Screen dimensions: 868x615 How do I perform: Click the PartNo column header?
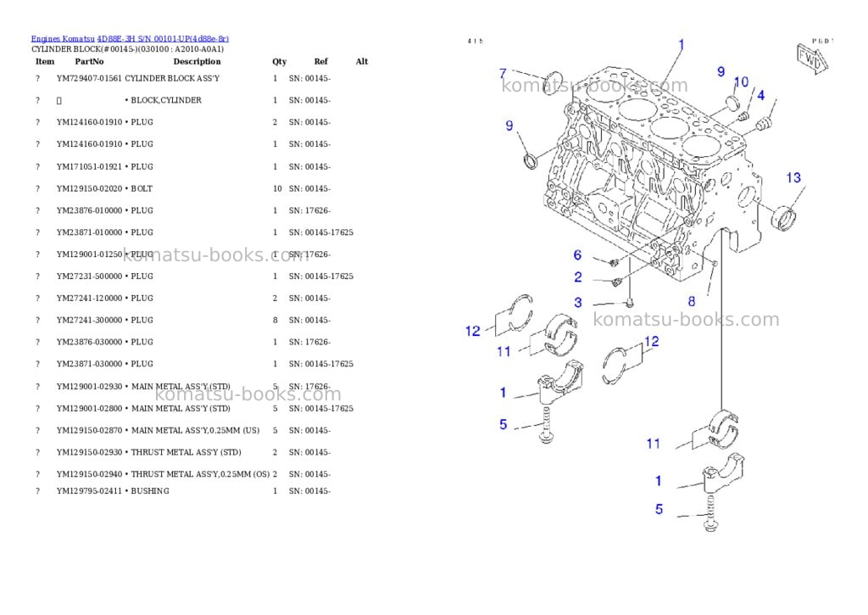[x=89, y=61]
